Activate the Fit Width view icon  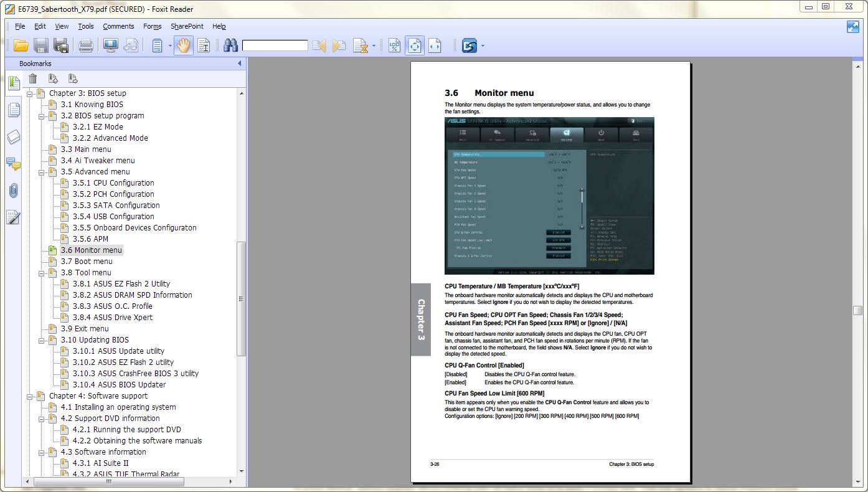435,45
